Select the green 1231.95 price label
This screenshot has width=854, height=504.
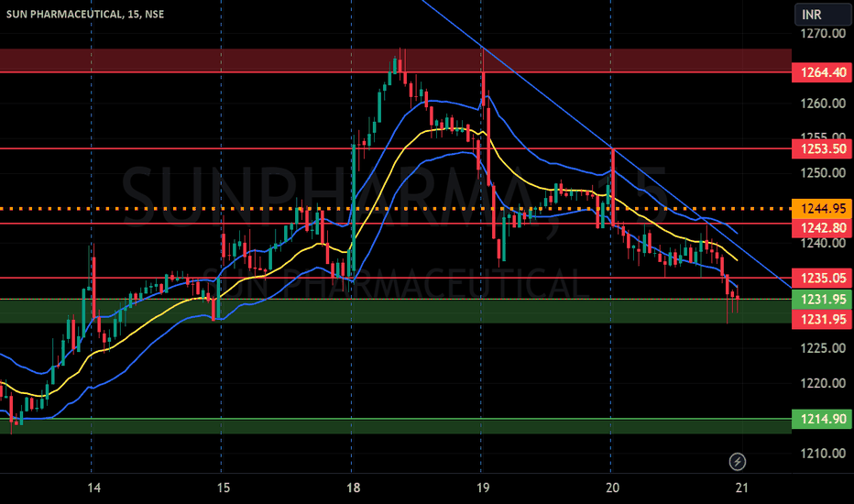coord(822,299)
